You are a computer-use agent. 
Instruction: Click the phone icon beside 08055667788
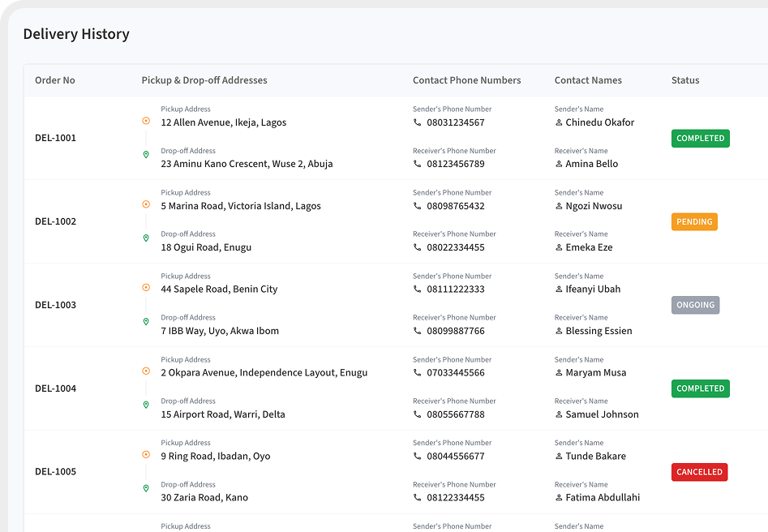click(x=418, y=414)
